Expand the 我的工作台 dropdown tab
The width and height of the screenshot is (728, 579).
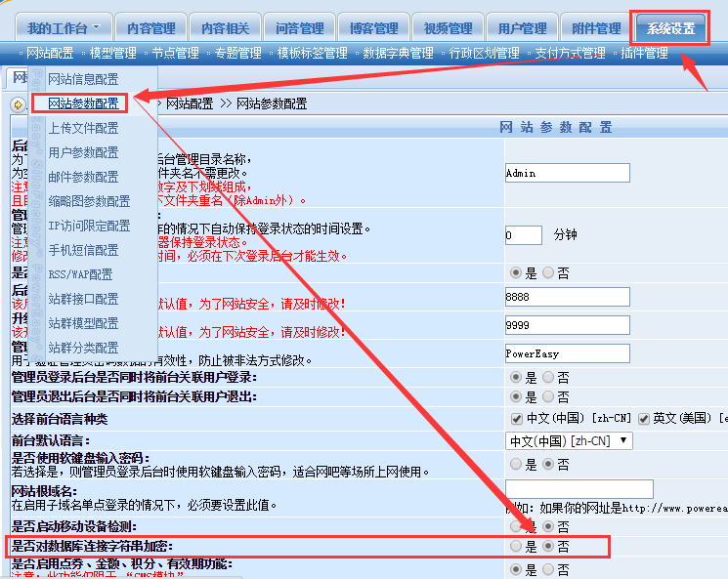[x=63, y=29]
